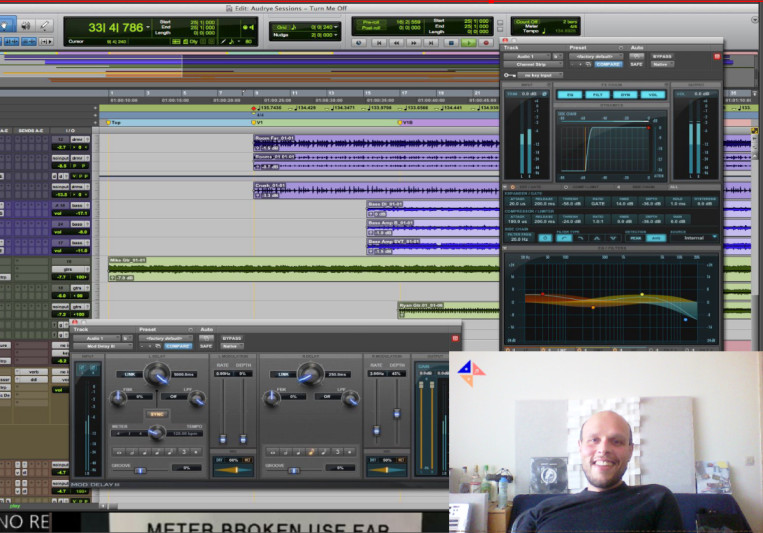Click compressor RATIO value 1.0:1

click(x=598, y=221)
